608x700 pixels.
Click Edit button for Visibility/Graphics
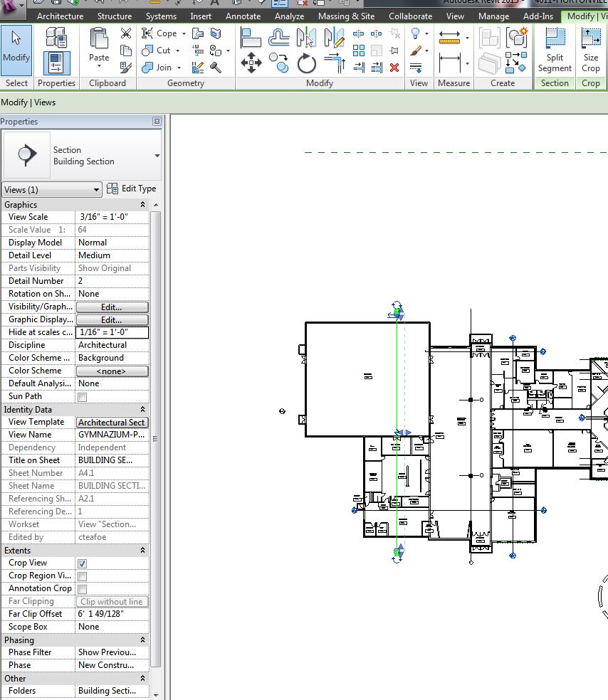point(112,307)
